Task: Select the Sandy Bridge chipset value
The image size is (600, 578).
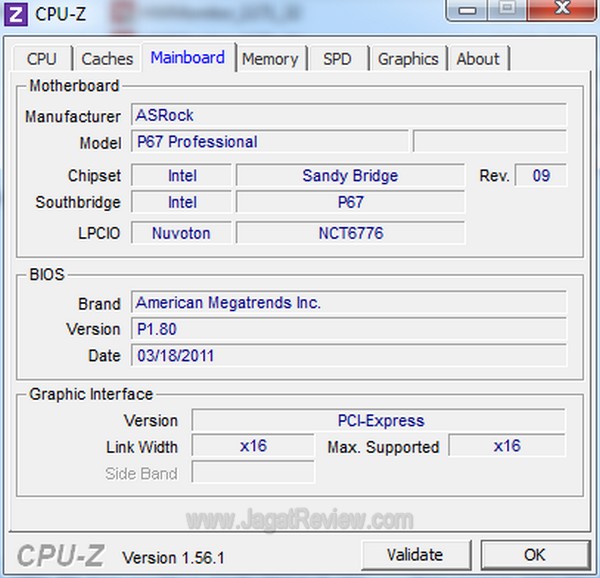Action: [351, 176]
